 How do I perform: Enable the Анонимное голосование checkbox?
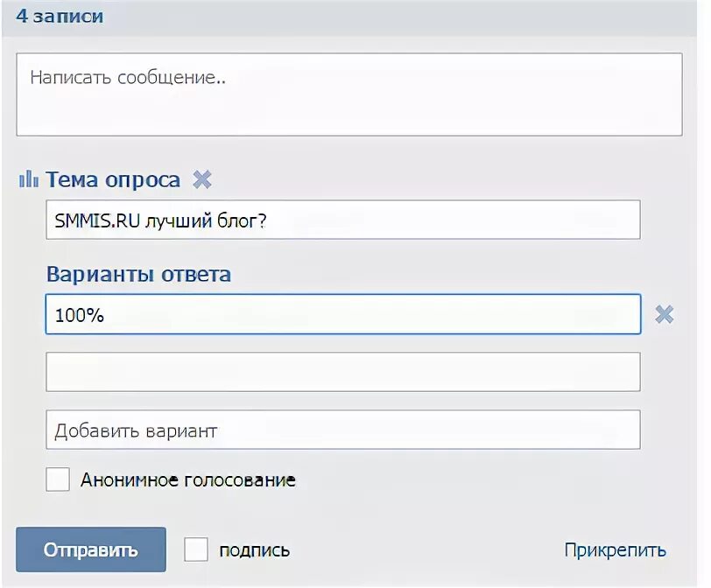(x=58, y=479)
